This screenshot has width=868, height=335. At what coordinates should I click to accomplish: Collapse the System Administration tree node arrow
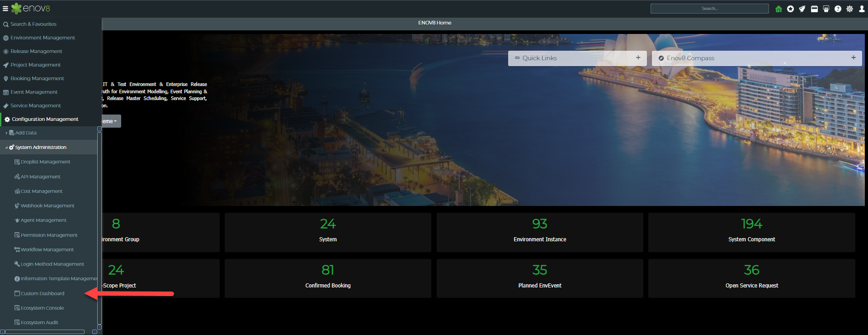(x=6, y=148)
